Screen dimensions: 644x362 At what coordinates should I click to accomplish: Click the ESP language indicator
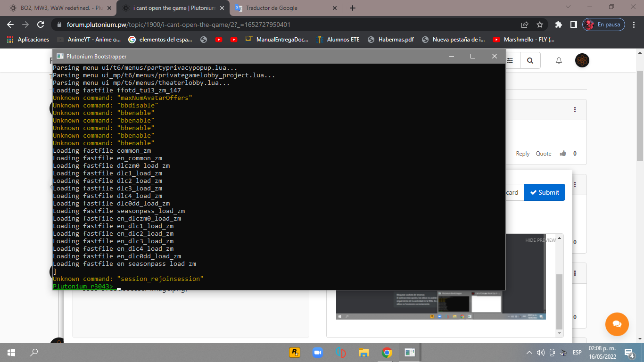pyautogui.click(x=577, y=352)
